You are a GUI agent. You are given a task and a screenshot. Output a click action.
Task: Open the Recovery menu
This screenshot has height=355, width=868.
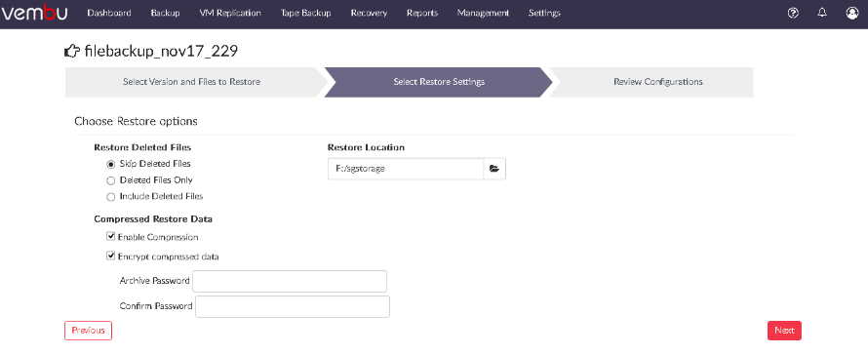[369, 13]
